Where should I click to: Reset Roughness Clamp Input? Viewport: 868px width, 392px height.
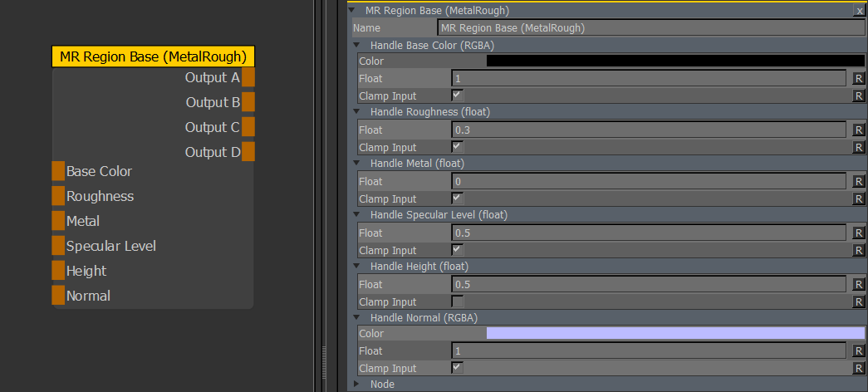(859, 147)
